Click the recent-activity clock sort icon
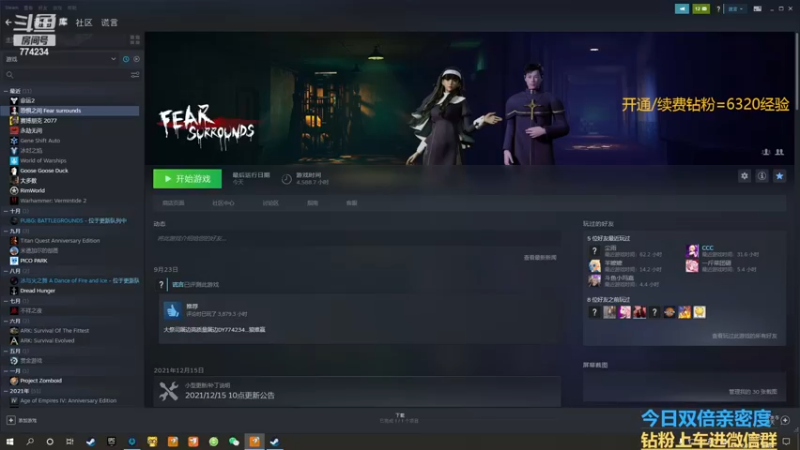The height and width of the screenshot is (450, 800). 126,59
